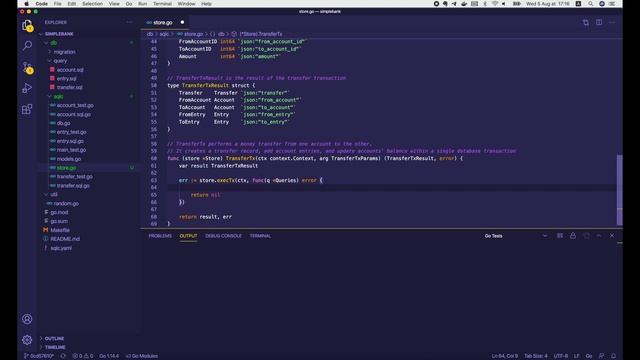Maximize the bottom panel size
This screenshot has width=640, height=360.
pos(599,236)
